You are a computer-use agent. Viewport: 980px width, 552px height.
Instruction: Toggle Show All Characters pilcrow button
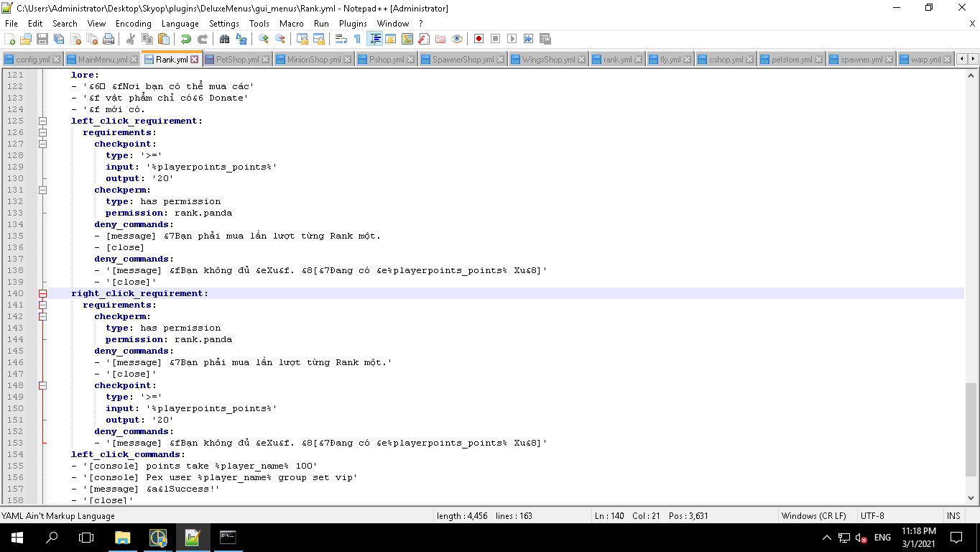(x=357, y=39)
